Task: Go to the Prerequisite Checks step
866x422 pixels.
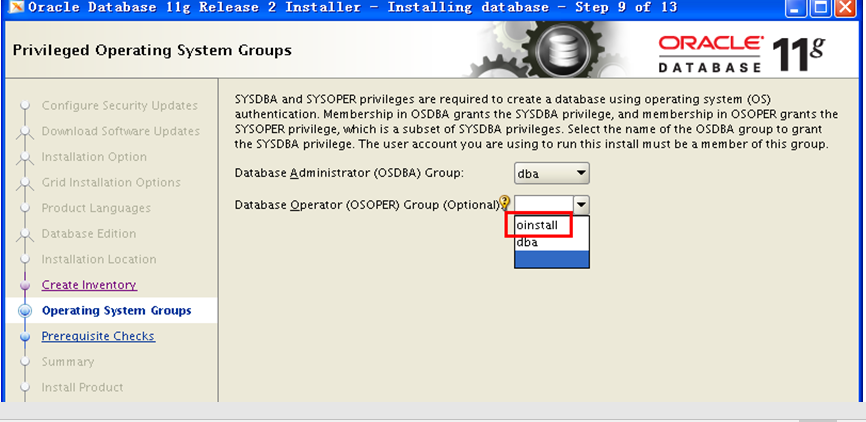Action: 98,336
